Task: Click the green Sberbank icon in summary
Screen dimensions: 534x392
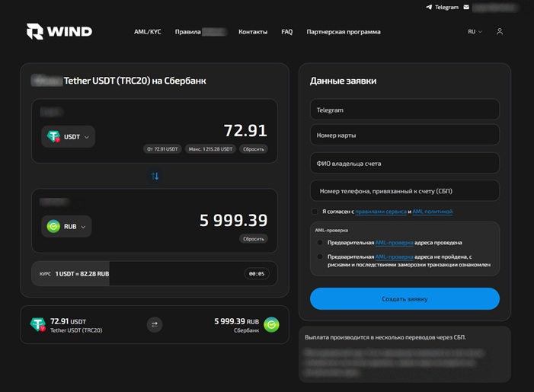Action: tap(271, 324)
